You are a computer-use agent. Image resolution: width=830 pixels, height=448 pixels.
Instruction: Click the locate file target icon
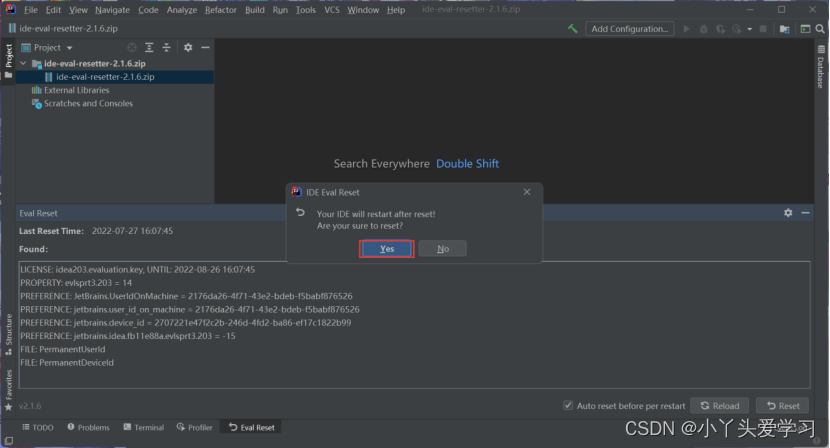(132, 48)
